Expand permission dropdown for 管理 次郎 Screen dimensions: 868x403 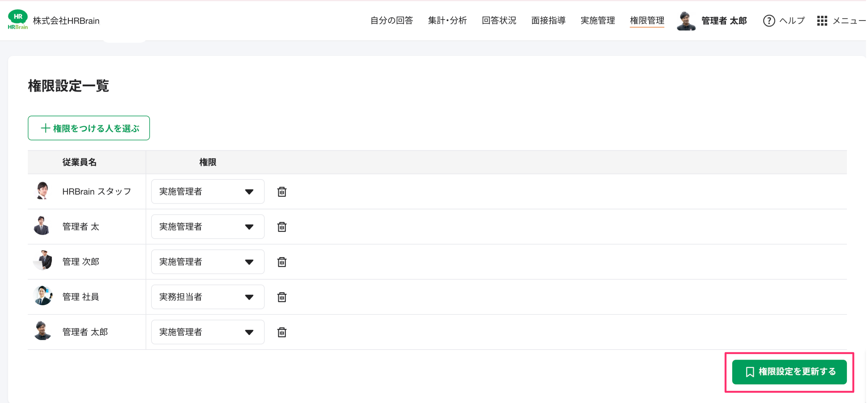pos(207,262)
